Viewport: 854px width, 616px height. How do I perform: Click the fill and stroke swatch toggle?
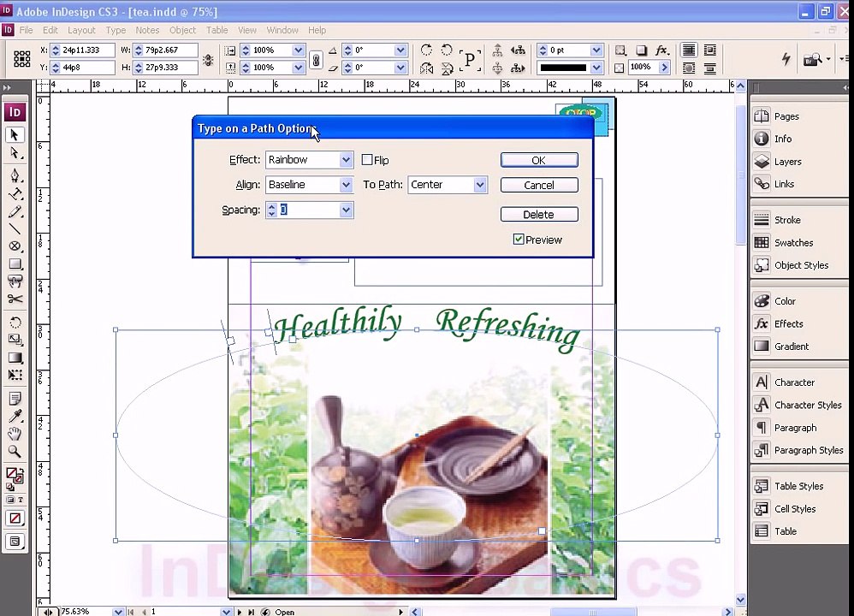[15, 475]
